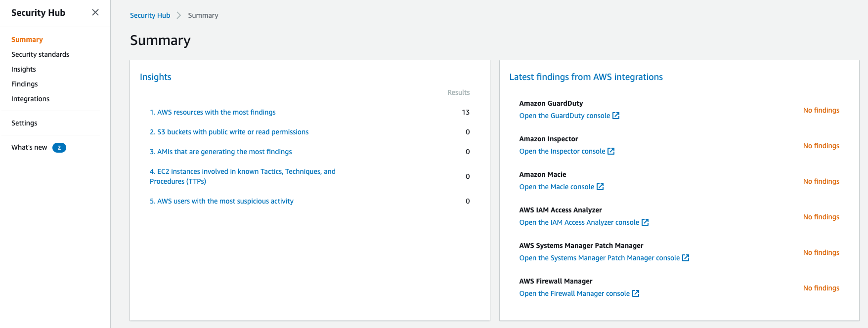
Task: Click No findings for Amazon GuardDuty
Action: point(821,110)
